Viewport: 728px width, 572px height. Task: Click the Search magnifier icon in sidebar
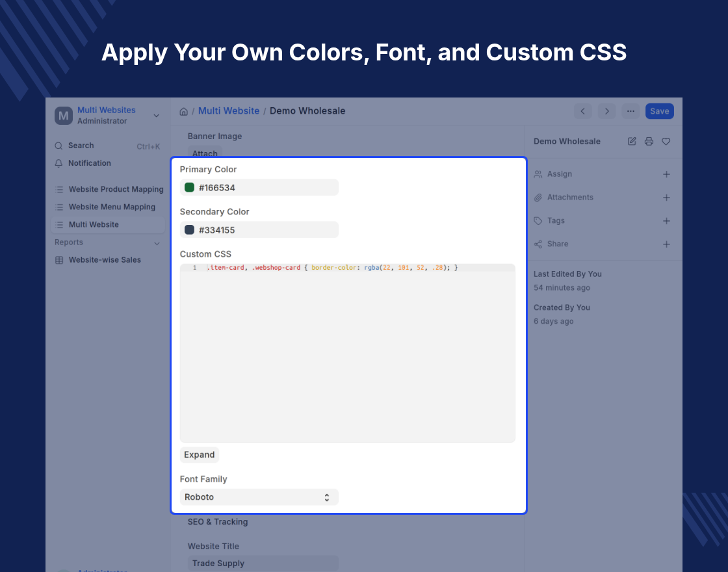(58, 146)
